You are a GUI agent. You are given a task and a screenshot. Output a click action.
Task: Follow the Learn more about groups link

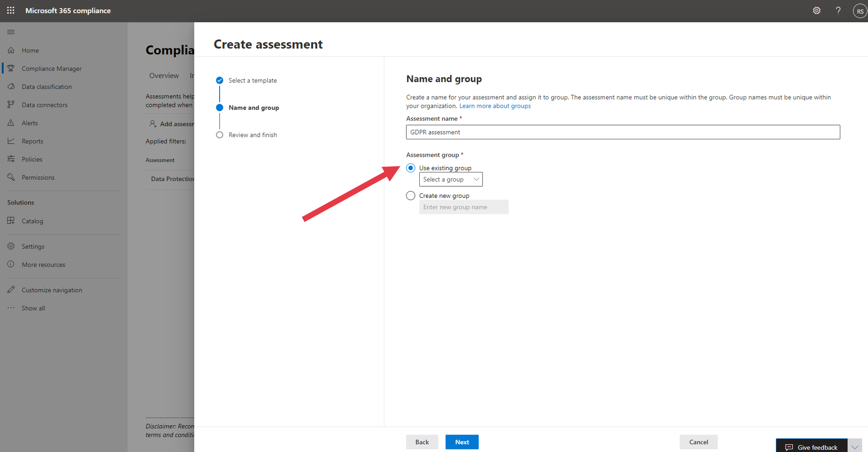coord(495,106)
